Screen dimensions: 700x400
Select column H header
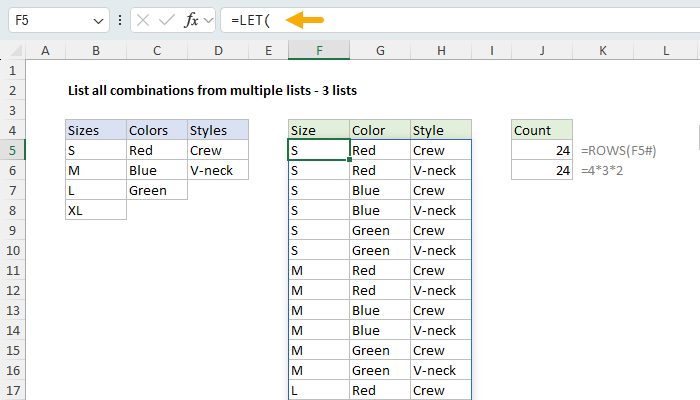tap(441, 50)
